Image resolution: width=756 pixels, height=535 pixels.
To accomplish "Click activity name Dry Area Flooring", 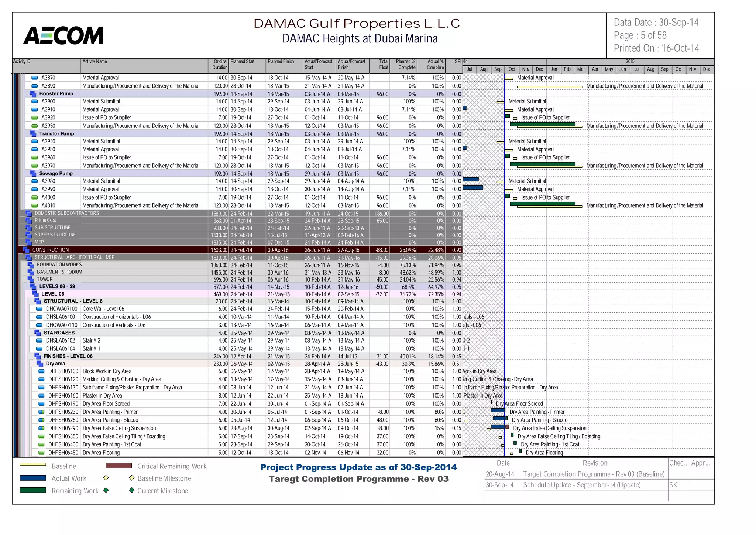I will [101, 453].
